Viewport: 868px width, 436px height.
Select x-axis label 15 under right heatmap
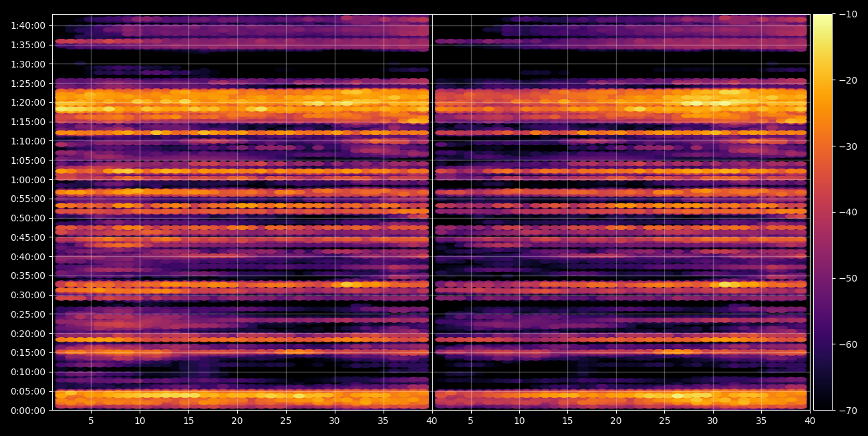click(x=567, y=421)
